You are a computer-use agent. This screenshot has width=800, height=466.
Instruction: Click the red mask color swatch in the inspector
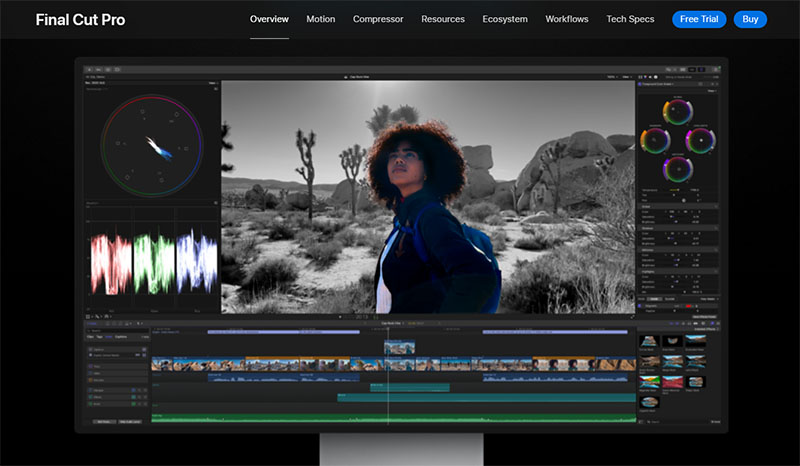[x=688, y=306]
